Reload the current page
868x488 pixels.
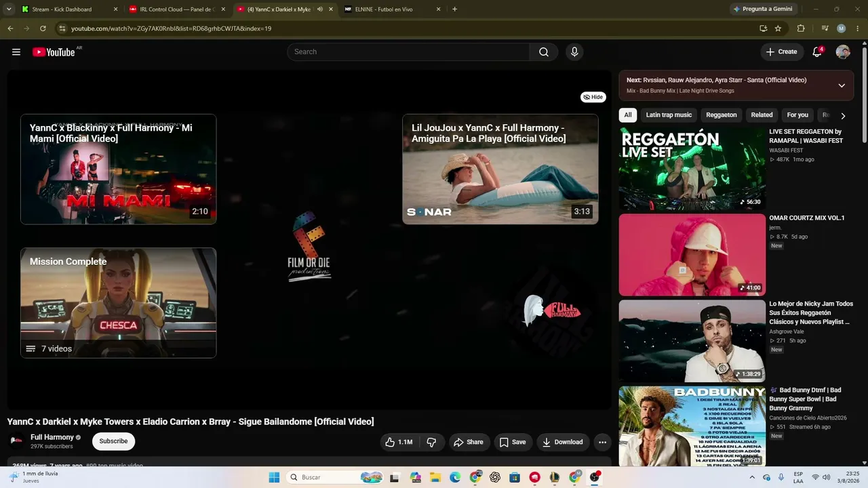(43, 28)
